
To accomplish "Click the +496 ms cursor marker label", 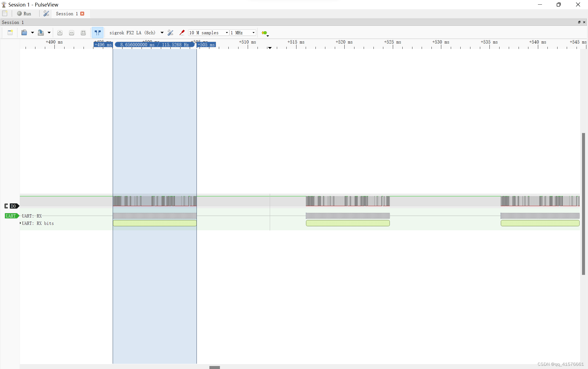I will click(x=103, y=45).
